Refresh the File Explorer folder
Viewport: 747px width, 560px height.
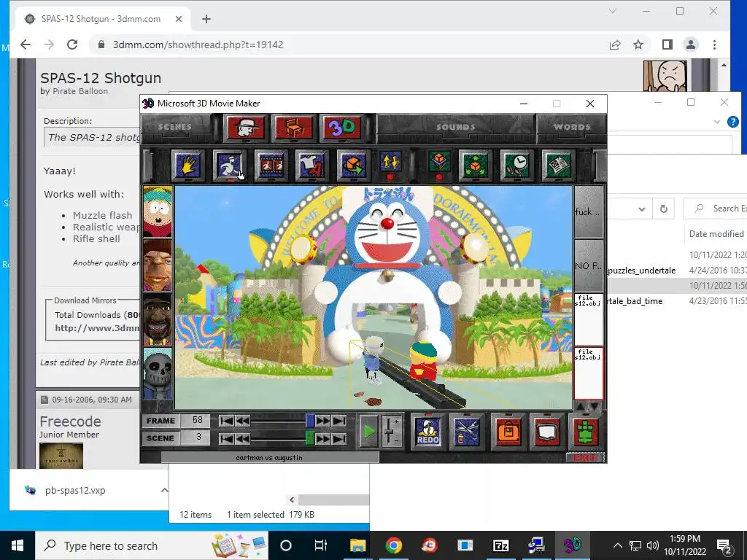(x=664, y=209)
